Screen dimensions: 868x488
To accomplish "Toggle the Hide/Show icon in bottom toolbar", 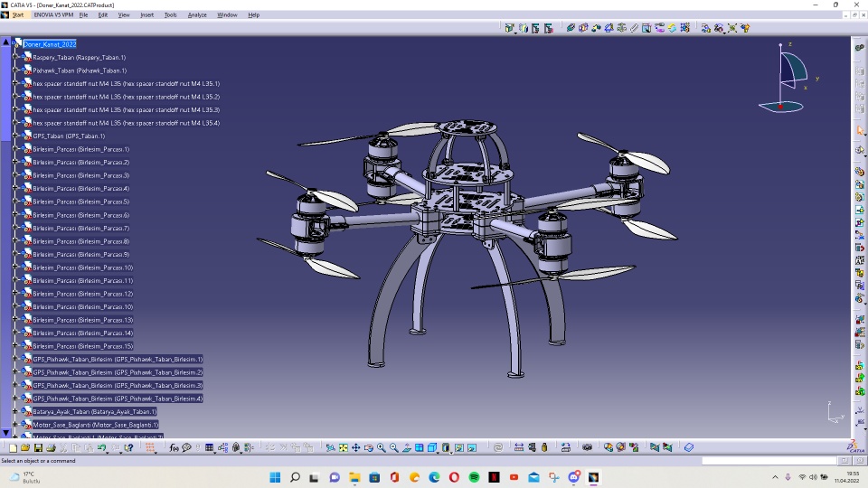I will 459,447.
